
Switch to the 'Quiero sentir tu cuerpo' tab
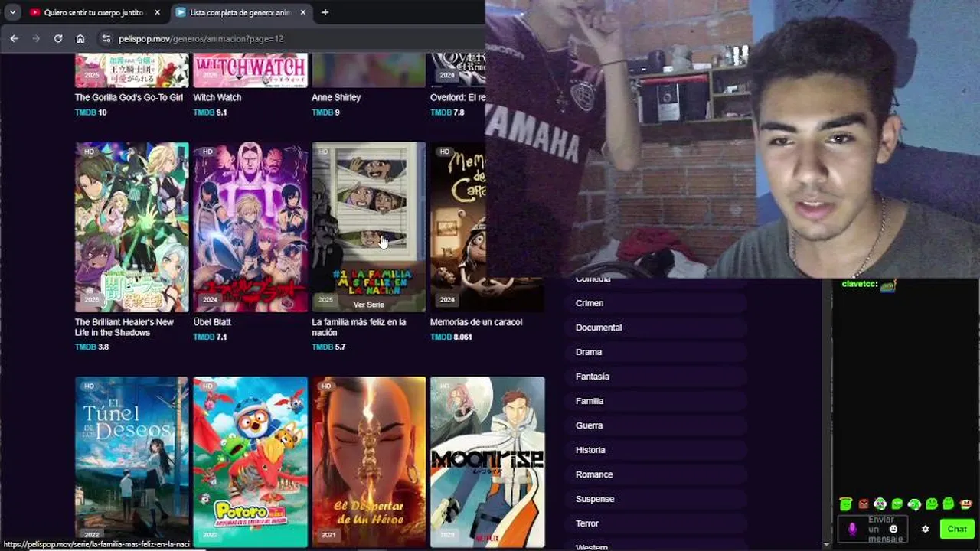[93, 12]
